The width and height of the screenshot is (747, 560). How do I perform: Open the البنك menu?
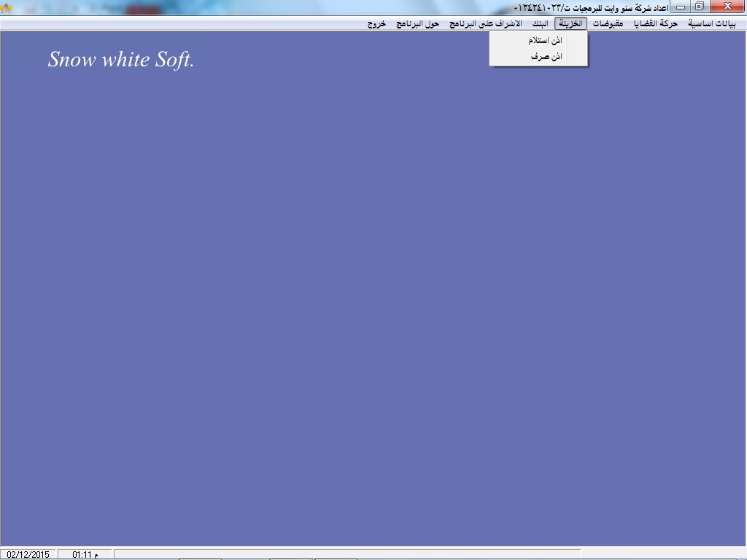click(x=539, y=23)
